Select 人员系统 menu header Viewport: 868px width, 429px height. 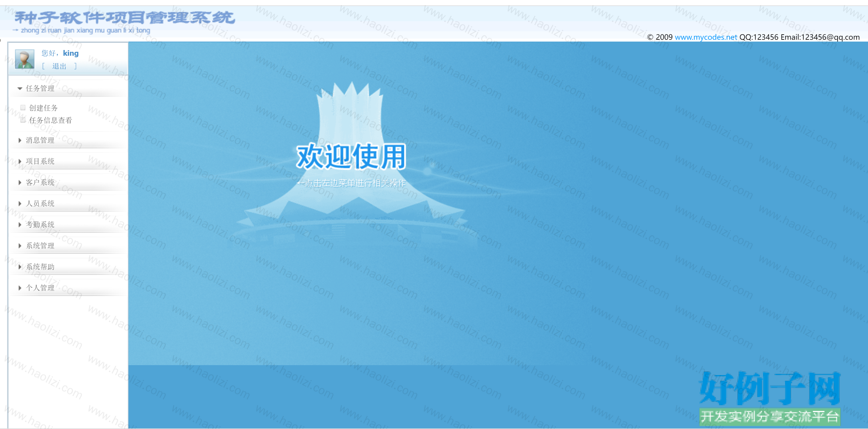(40, 204)
